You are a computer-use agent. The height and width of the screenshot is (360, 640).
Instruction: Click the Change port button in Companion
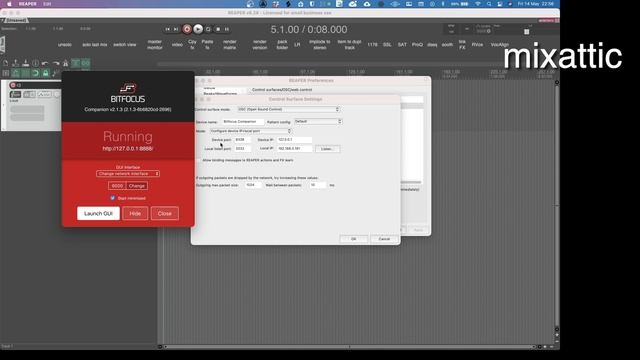click(137, 186)
